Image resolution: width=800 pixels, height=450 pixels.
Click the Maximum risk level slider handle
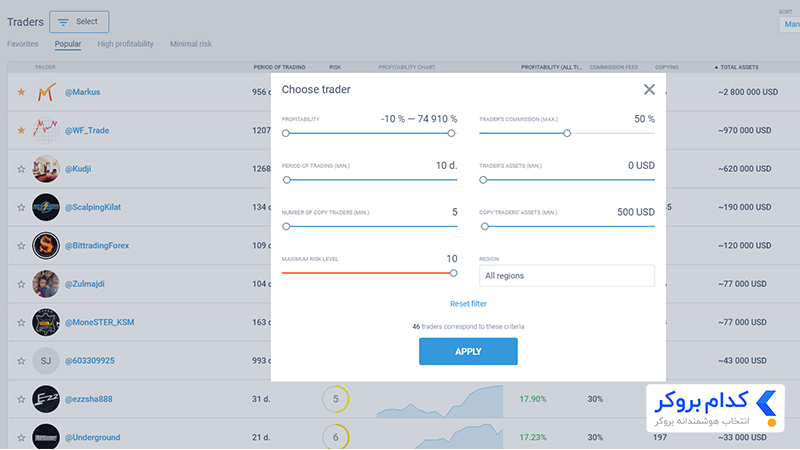click(453, 273)
